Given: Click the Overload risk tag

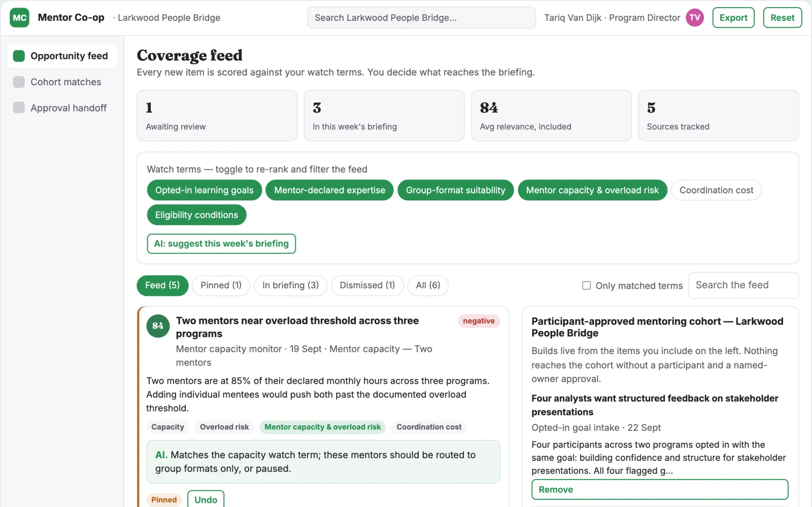Looking at the screenshot, I should tap(224, 427).
